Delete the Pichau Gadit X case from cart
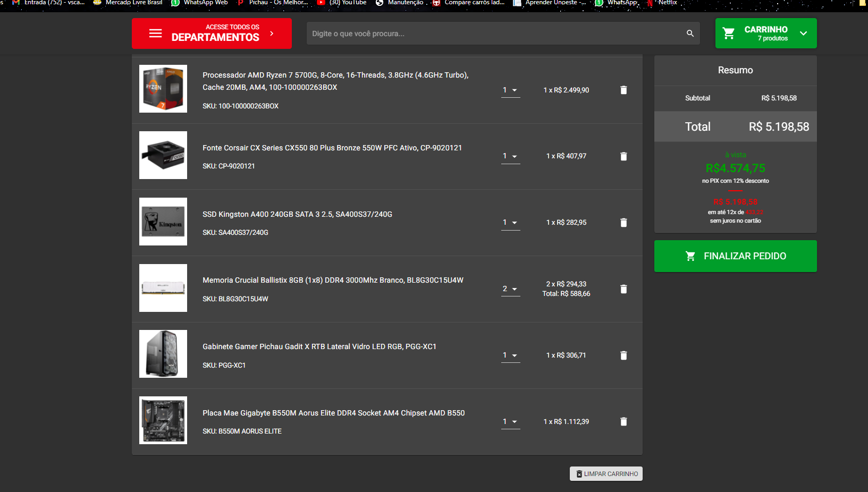 [623, 355]
